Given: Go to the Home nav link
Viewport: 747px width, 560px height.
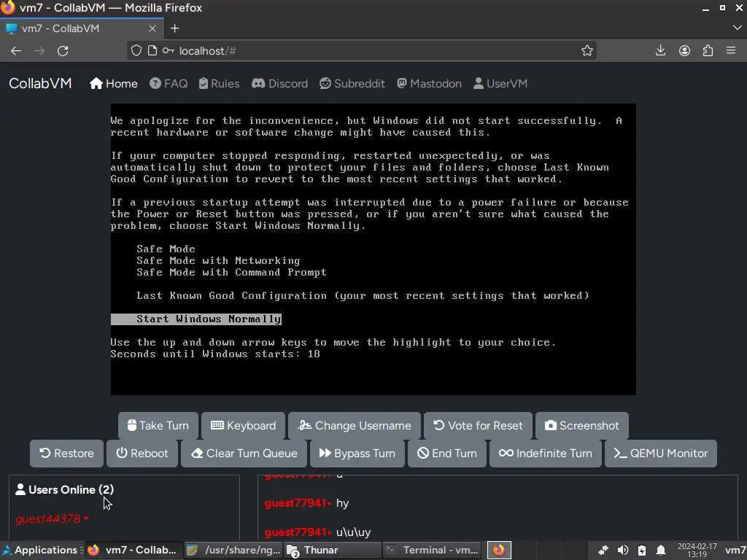Looking at the screenshot, I should (x=114, y=84).
